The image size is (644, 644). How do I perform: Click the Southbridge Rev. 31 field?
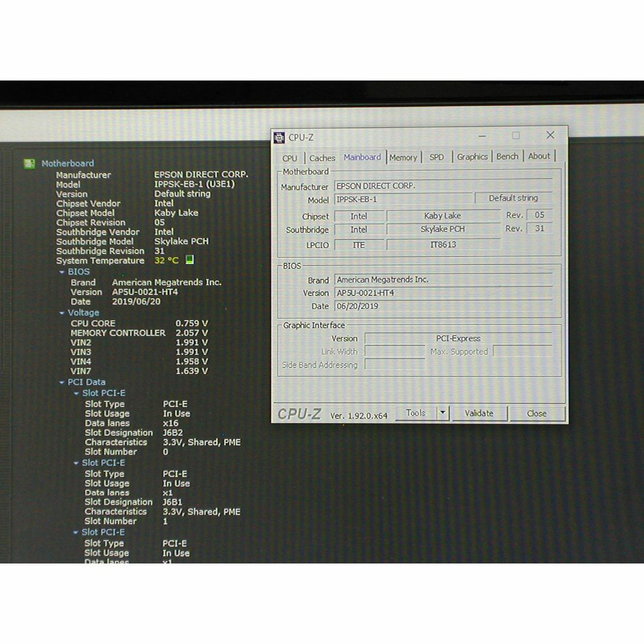coord(539,228)
